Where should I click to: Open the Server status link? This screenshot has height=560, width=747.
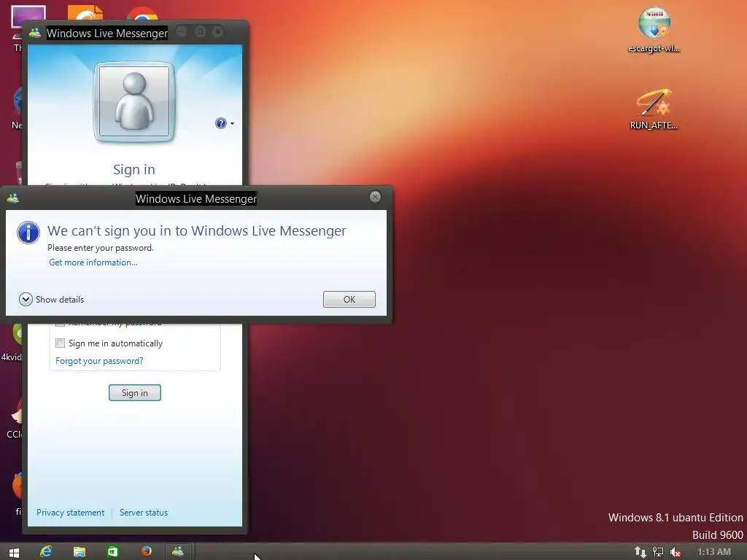tap(144, 513)
